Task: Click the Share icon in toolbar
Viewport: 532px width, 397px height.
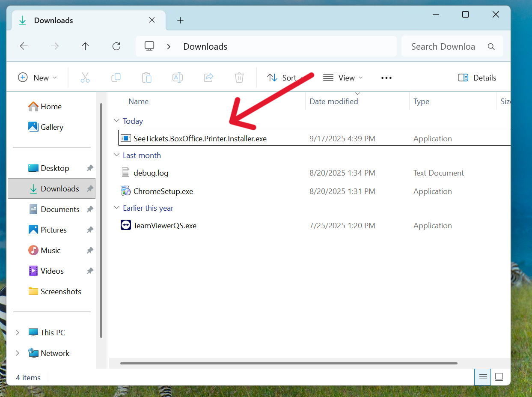Action: pyautogui.click(x=208, y=78)
